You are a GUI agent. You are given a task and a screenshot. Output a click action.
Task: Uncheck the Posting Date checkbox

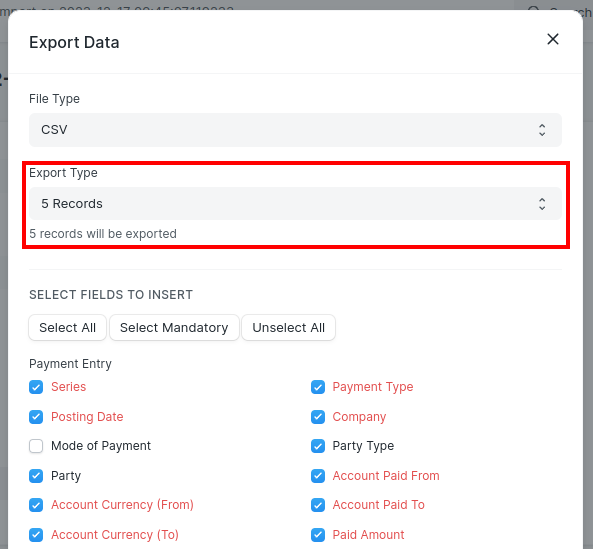click(36, 417)
